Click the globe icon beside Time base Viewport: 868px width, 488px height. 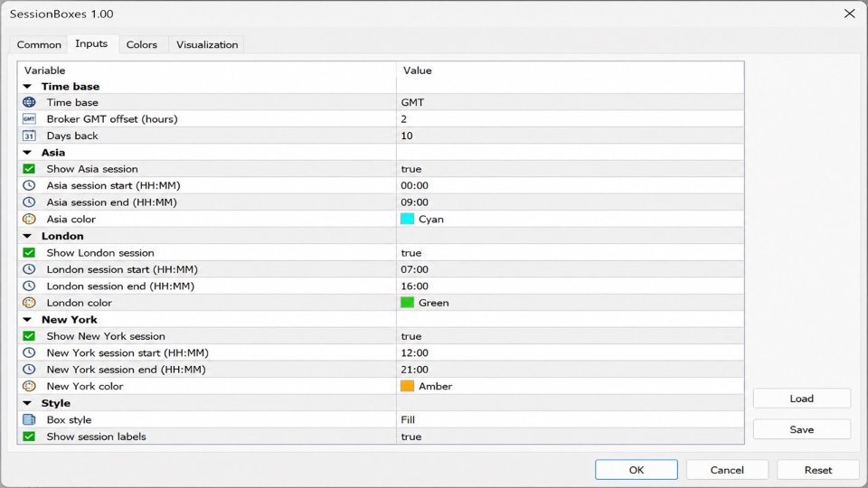pos(29,102)
